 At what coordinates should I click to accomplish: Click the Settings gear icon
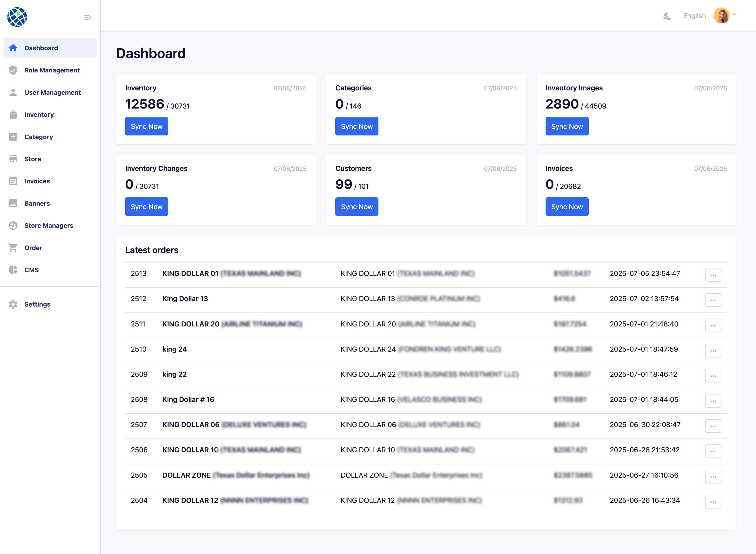13,304
